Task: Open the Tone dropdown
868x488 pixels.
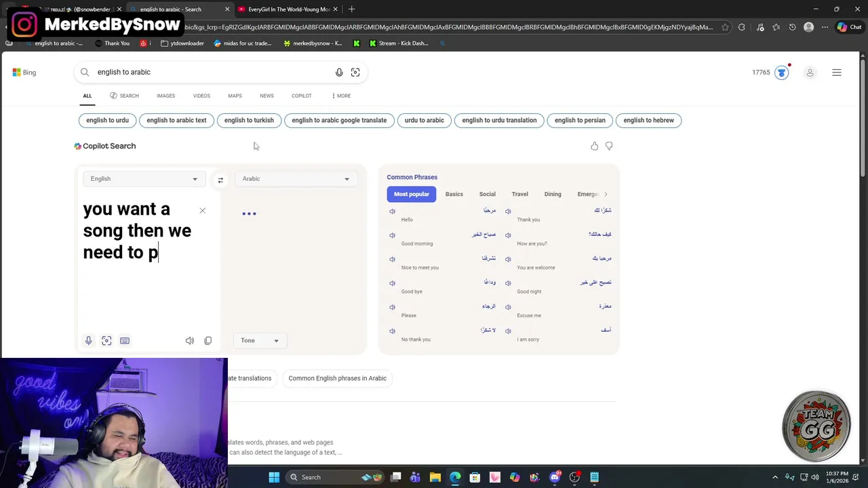Action: (260, 340)
